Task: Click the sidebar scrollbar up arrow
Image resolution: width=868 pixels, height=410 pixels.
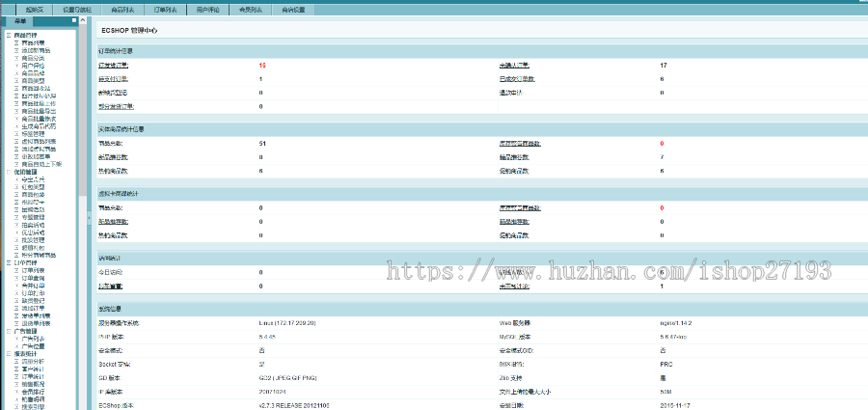Action: (x=83, y=20)
